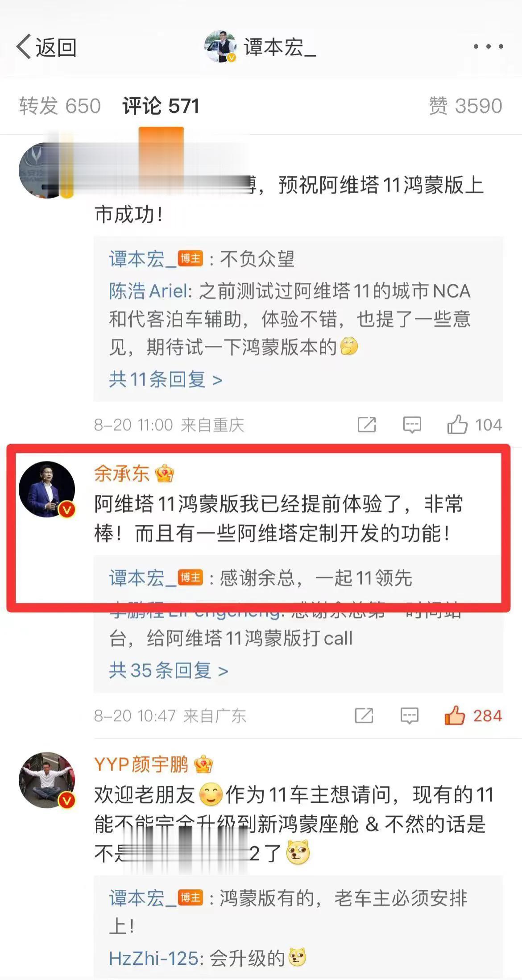
Task: Switch to 评论 571 tab
Action: pos(161,106)
